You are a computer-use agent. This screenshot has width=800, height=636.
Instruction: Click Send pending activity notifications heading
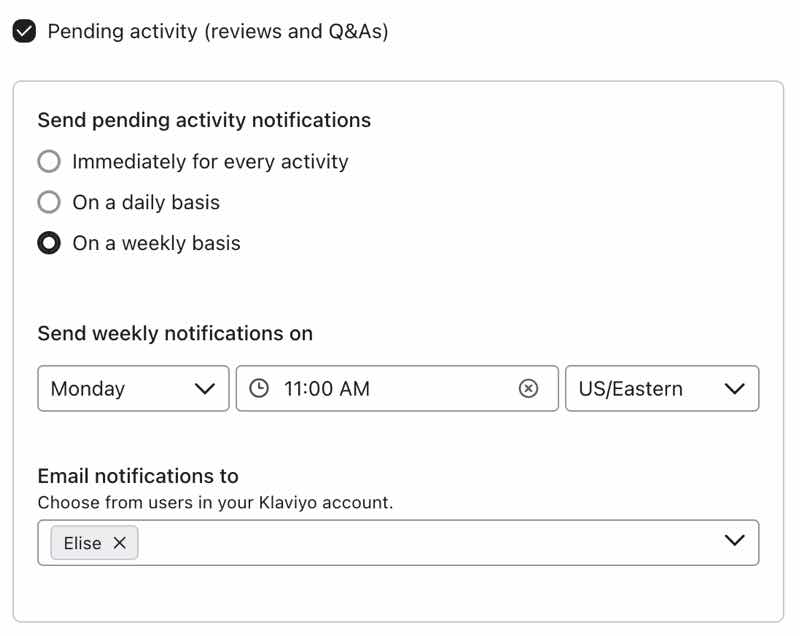tap(203, 120)
